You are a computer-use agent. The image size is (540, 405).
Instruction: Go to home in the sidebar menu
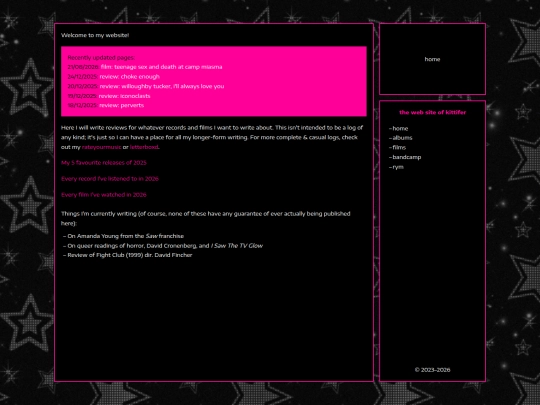[x=400, y=128]
